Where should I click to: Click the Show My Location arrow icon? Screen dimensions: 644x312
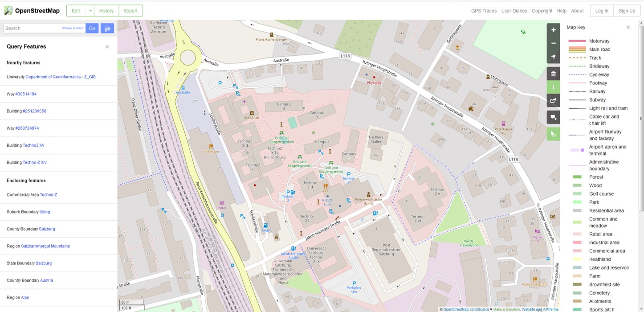click(553, 57)
